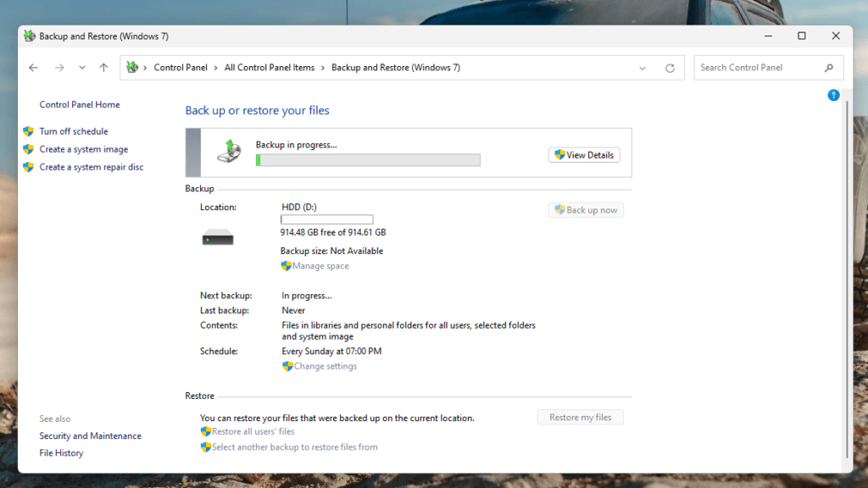The width and height of the screenshot is (868, 488).
Task: Click shield icon beside Restore all users' files
Action: 205,431
